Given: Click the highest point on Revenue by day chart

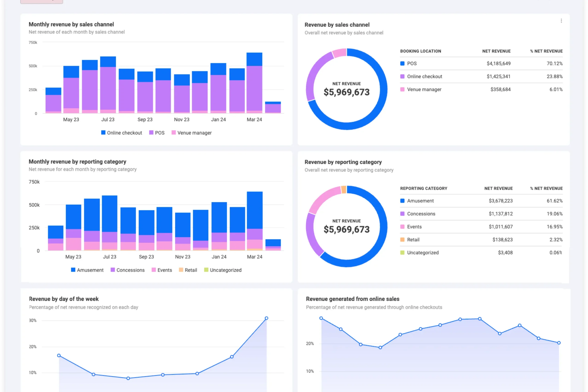Looking at the screenshot, I should [266, 318].
